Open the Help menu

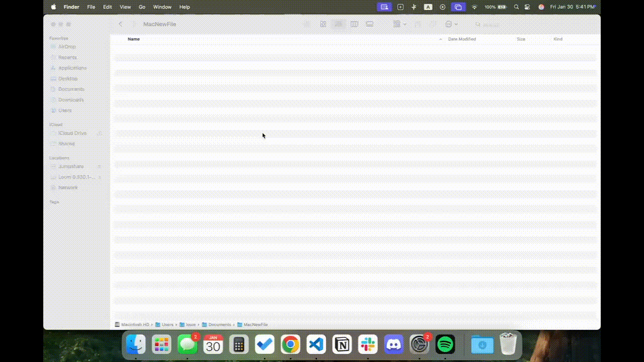click(185, 7)
